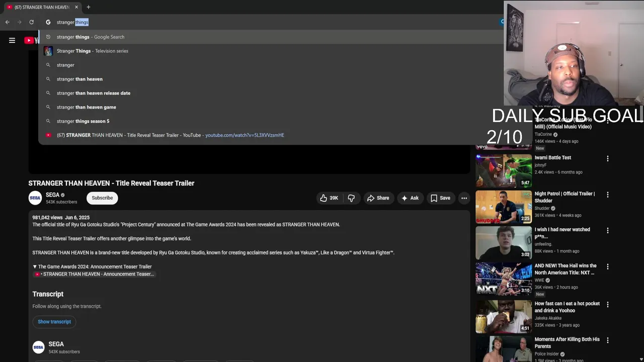This screenshot has width=644, height=362.
Task: Choose 'stranger things season 5' suggestion
Action: click(272, 121)
